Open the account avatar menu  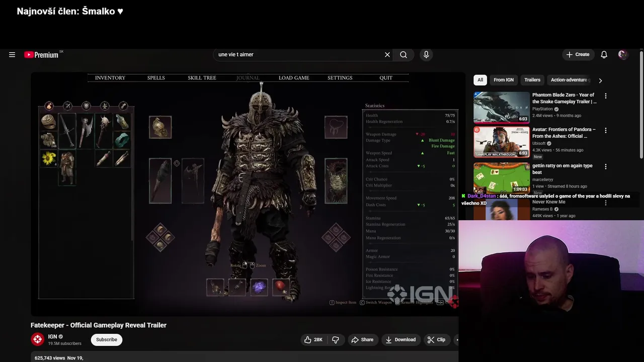[623, 55]
